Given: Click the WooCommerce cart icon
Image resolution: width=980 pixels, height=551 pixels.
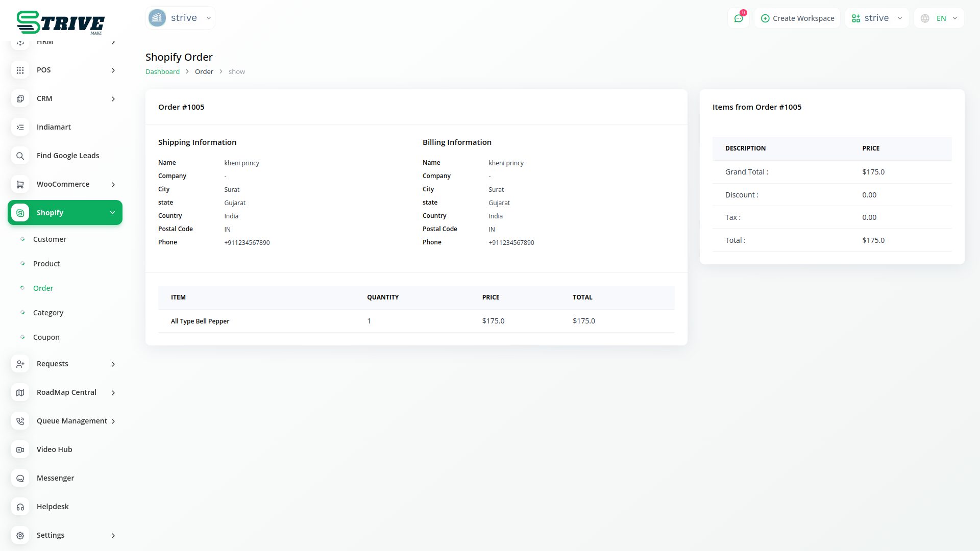Looking at the screenshot, I should point(20,185).
